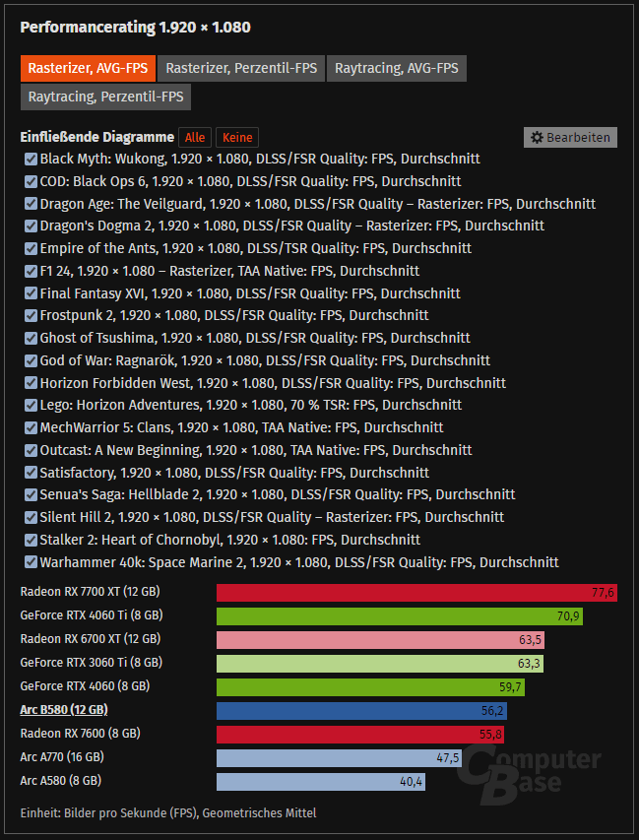Image resolution: width=639 pixels, height=840 pixels.
Task: Click the dark blue 56,2 FPS bar
Action: 361,711
